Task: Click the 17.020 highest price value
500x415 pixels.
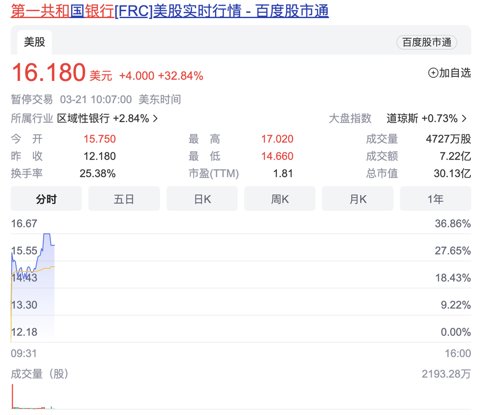Action: [x=277, y=139]
